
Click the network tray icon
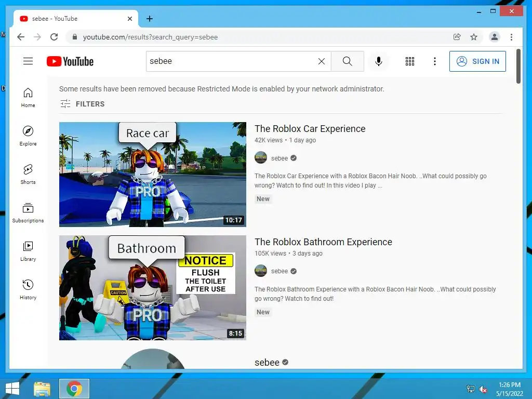[x=471, y=389]
